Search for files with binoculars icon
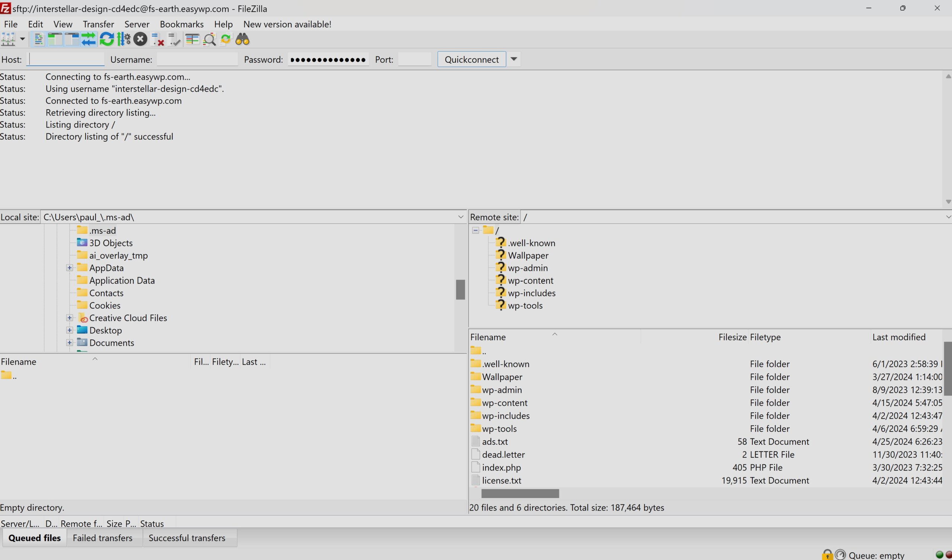This screenshot has height=560, width=952. pyautogui.click(x=242, y=39)
